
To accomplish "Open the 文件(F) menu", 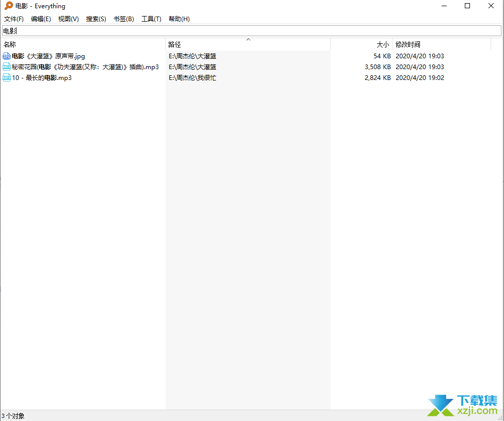I will (x=14, y=19).
